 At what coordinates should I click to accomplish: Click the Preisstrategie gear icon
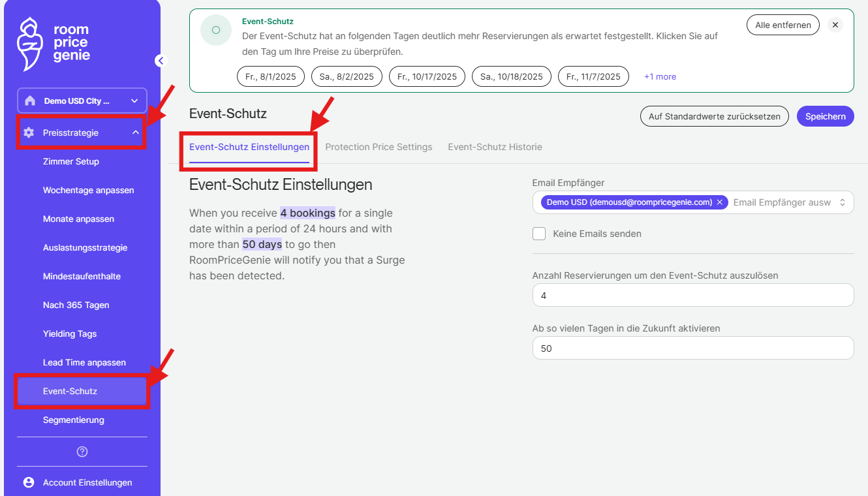coord(29,132)
